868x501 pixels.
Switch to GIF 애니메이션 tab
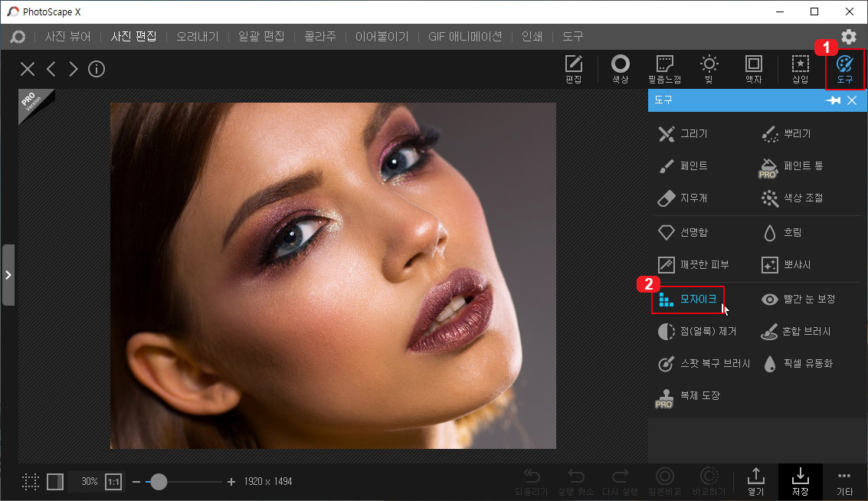(465, 37)
